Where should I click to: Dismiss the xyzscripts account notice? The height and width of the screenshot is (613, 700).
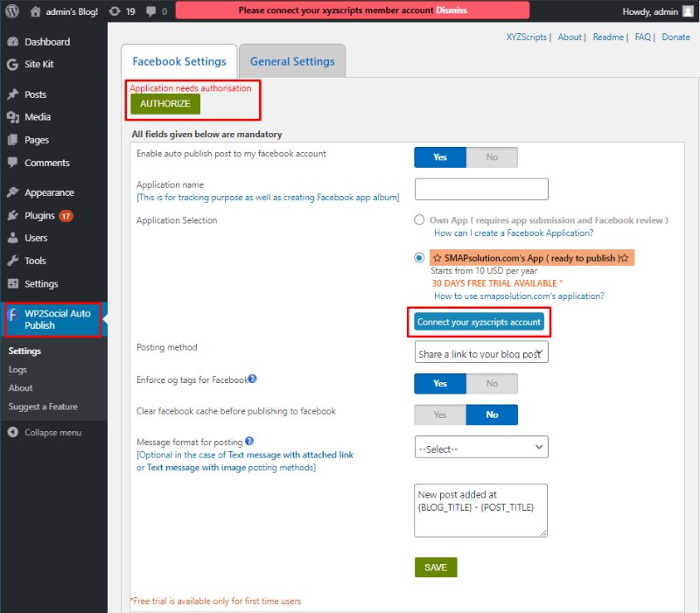(451, 10)
